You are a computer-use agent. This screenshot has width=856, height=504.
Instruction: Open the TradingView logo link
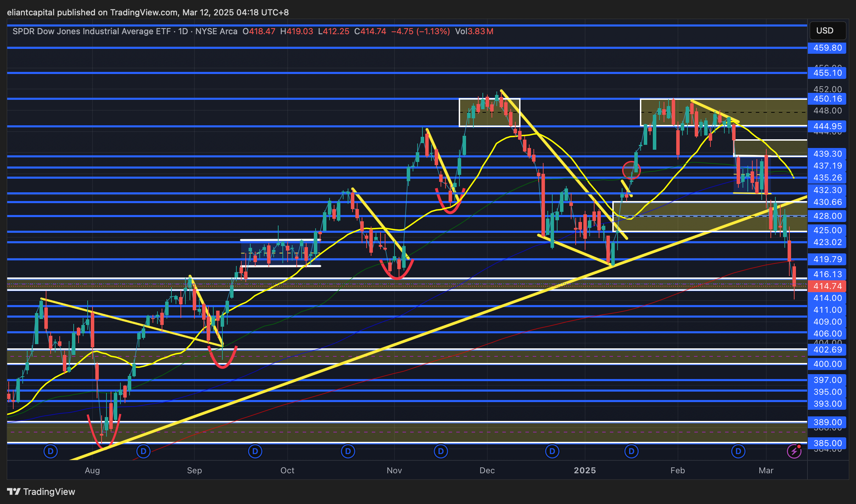click(x=41, y=491)
